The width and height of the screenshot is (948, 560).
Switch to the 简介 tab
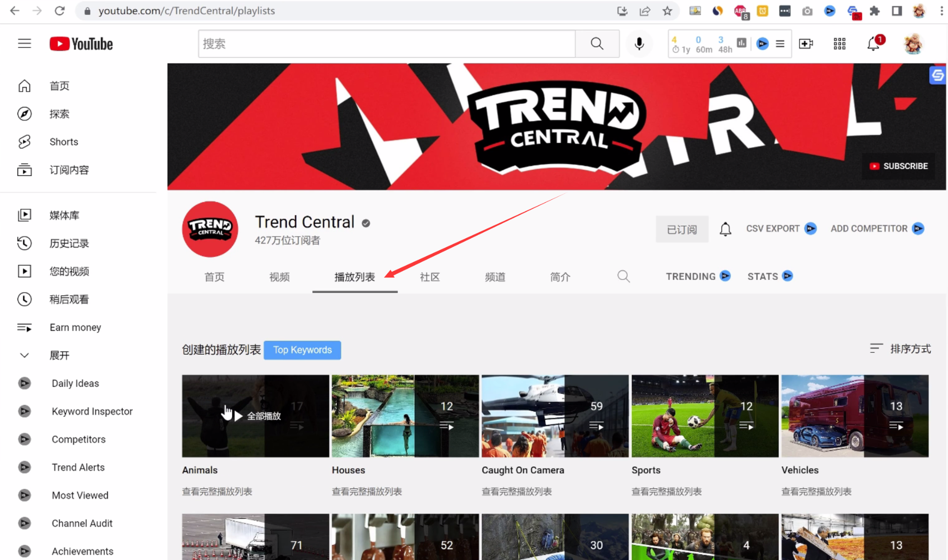[560, 277]
